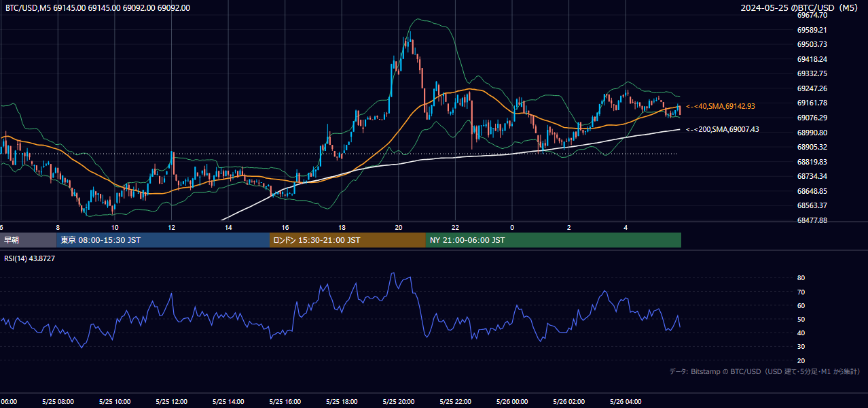Click the Bitstamp data source note

click(765, 371)
